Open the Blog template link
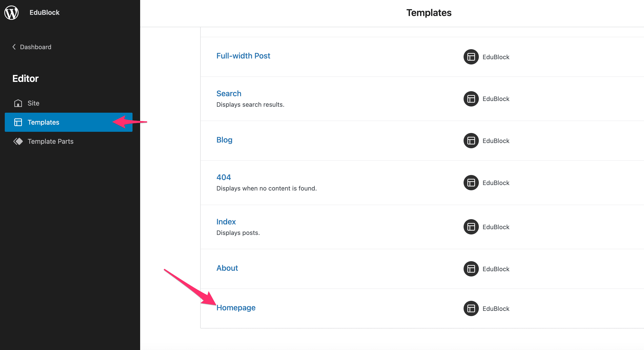 coord(224,140)
